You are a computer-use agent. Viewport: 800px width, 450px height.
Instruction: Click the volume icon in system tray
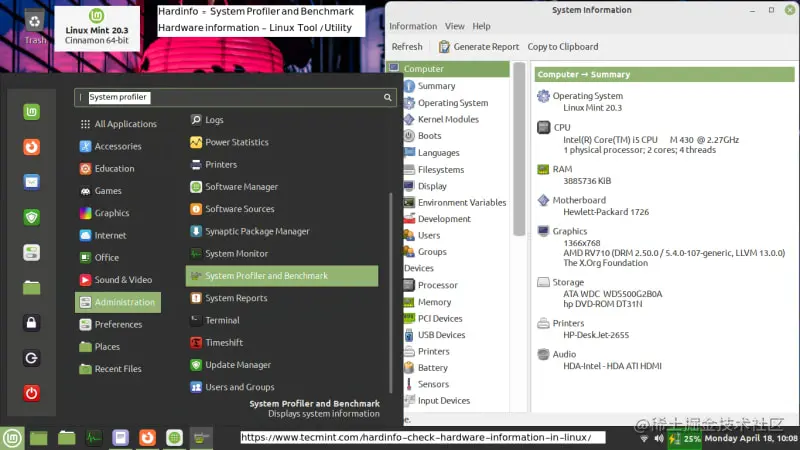tap(659, 438)
